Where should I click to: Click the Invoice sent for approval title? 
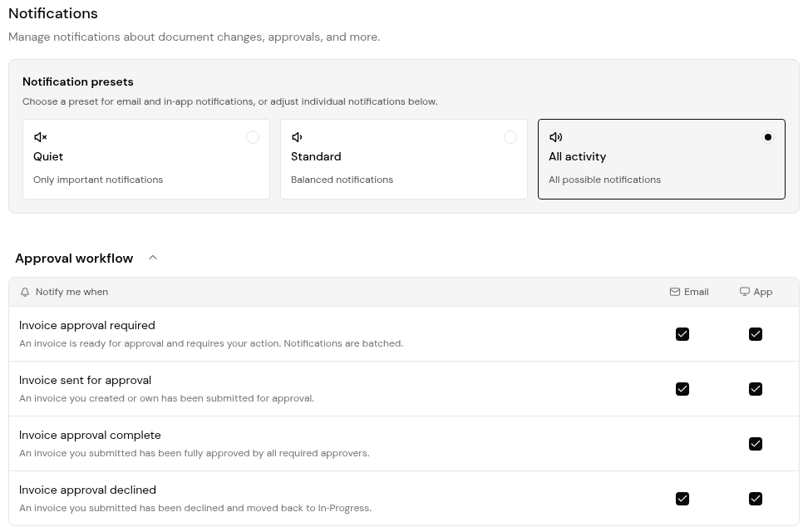point(85,380)
